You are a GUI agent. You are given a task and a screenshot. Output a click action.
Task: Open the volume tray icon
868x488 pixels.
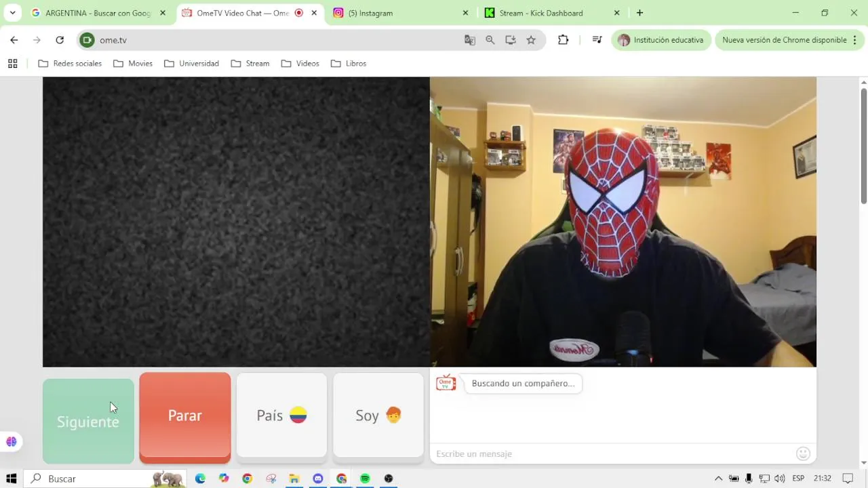click(779, 479)
